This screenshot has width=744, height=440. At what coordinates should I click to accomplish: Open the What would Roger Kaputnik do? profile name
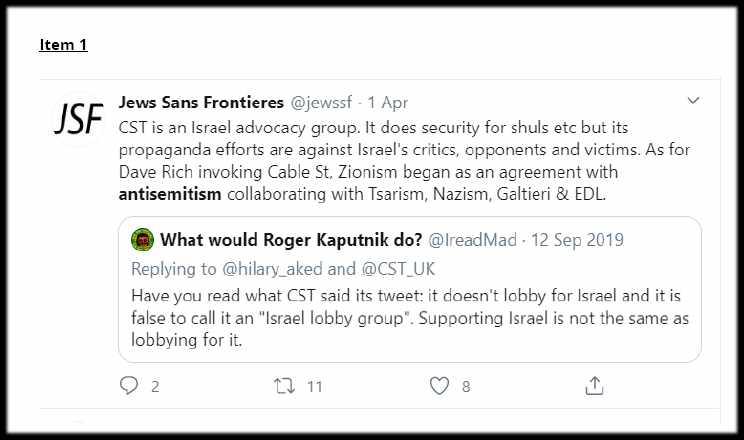(x=291, y=240)
